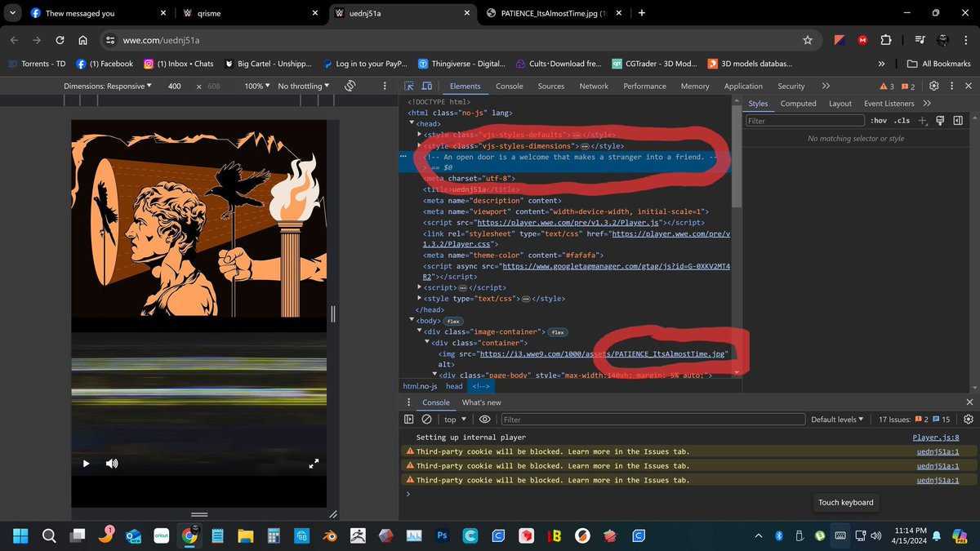The height and width of the screenshot is (551, 980).
Task: Switch to the Console panel tab
Action: click(x=510, y=86)
